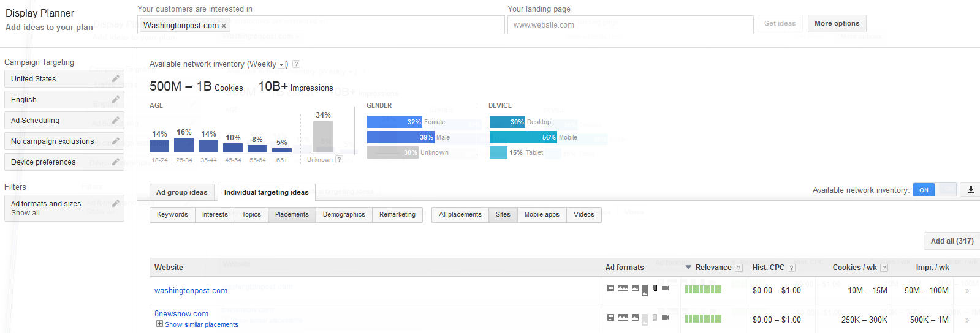Edit Ad Scheduling with its pencil icon
980x333 pixels.
115,120
